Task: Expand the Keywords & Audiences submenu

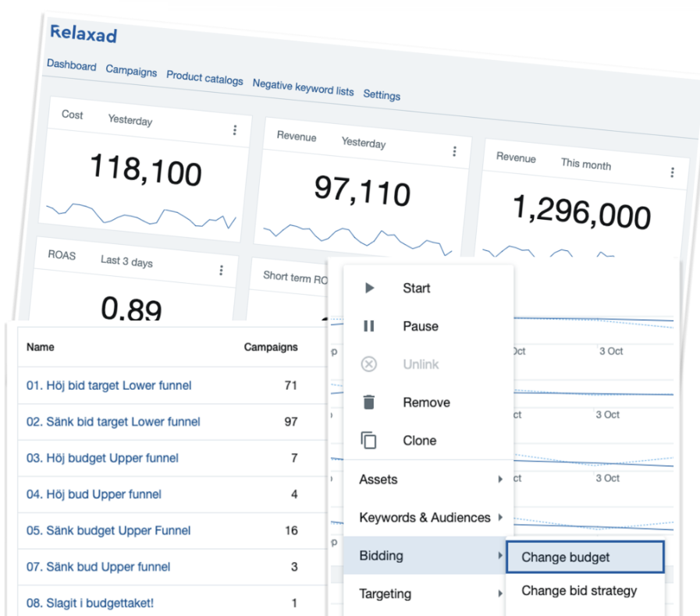Action: tap(502, 519)
